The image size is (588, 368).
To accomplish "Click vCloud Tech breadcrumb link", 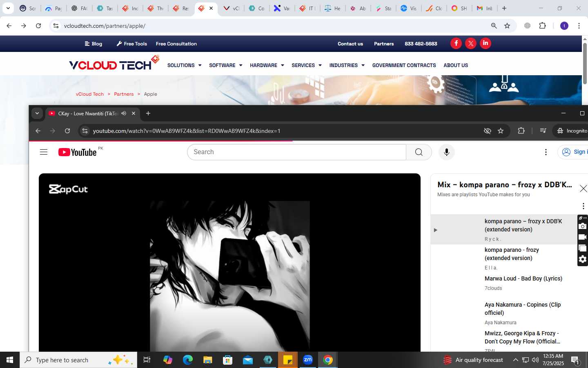I will [x=89, y=94].
